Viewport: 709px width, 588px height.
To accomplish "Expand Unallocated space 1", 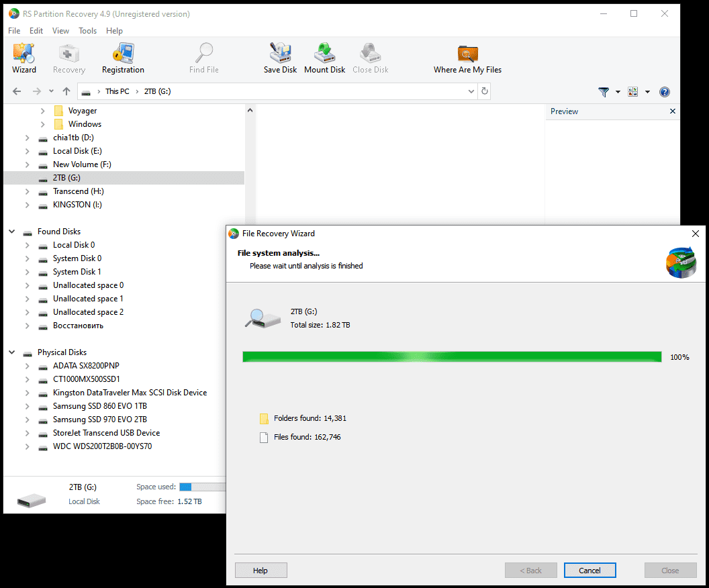I will (27, 299).
